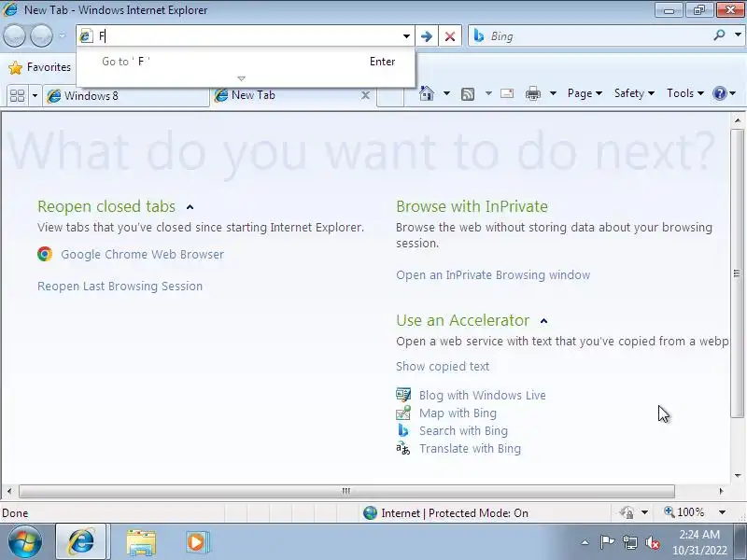
Task: Click Reopen Last Browsing Session
Action: (120, 287)
